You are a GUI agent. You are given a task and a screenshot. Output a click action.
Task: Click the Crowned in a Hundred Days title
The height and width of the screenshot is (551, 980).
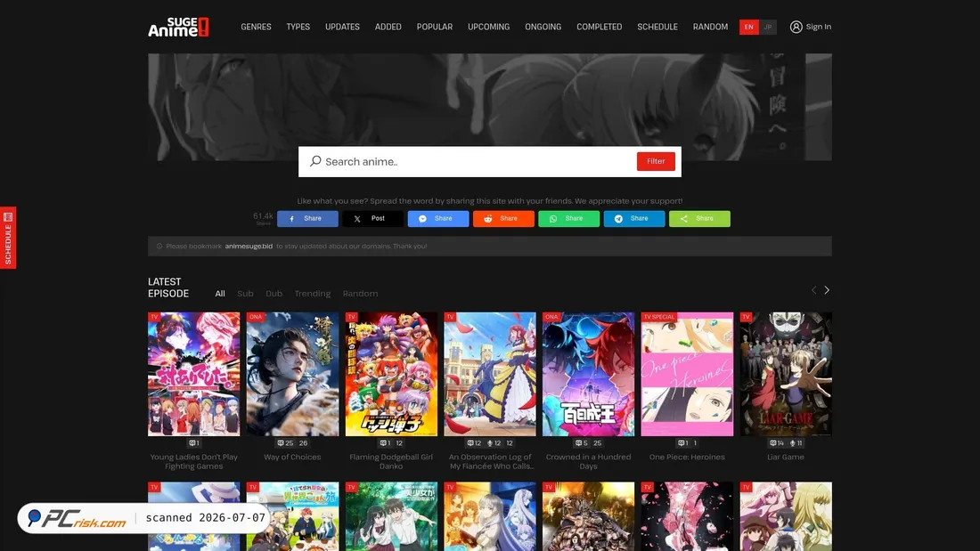pyautogui.click(x=588, y=462)
